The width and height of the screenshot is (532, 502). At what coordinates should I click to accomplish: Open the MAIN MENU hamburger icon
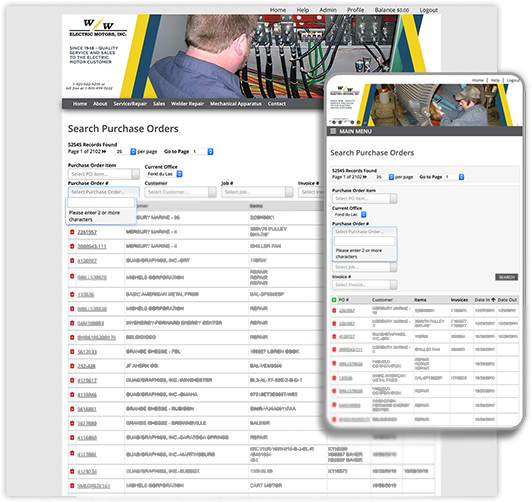333,131
